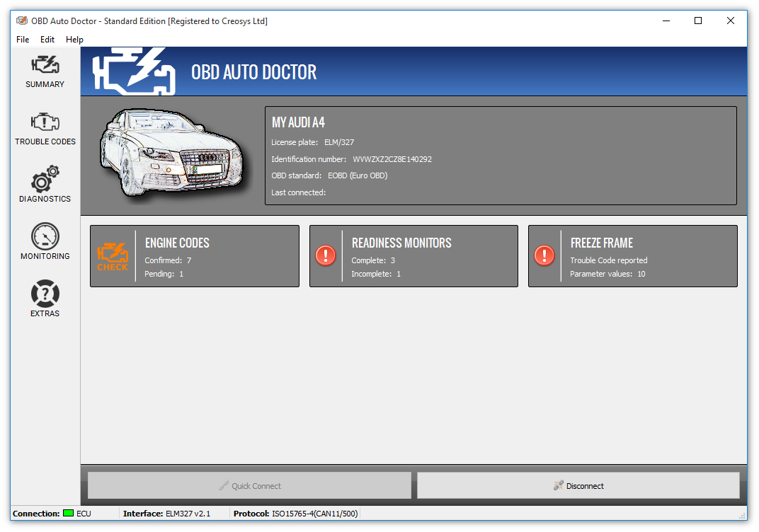Image resolution: width=759 pixels, height=532 pixels.
Task: Click Confirmed: 7 engine codes text
Action: (168, 260)
